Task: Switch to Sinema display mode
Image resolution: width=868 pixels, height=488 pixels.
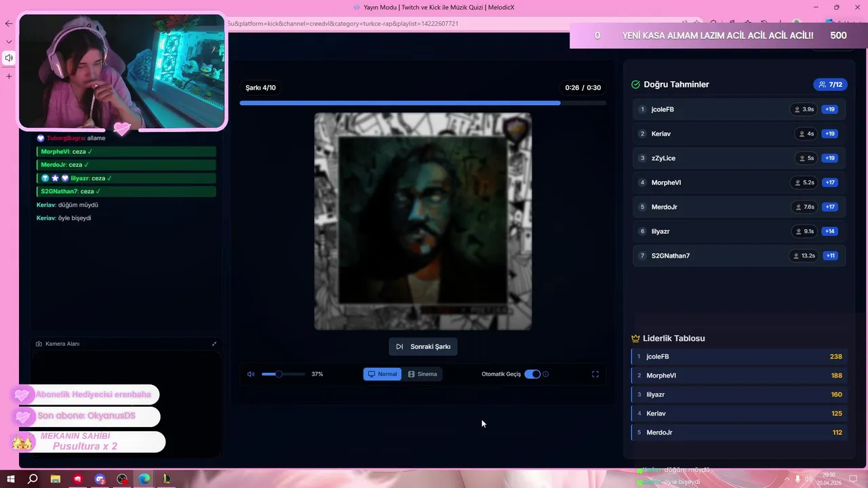Action: tap(422, 374)
